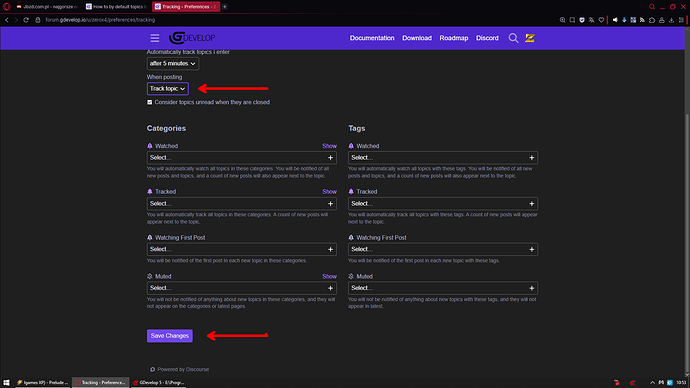Open Muted tags select box
This screenshot has height=388, width=690.
(x=443, y=288)
